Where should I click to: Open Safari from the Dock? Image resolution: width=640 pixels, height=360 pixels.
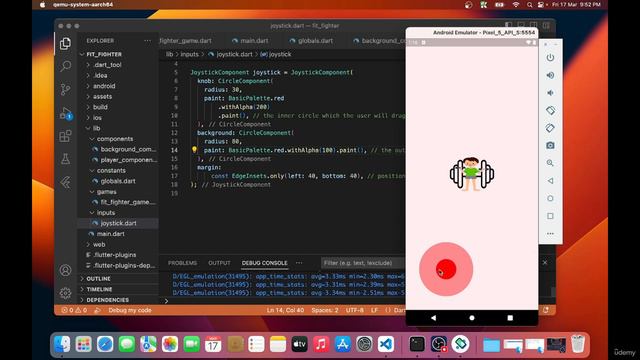(105, 344)
